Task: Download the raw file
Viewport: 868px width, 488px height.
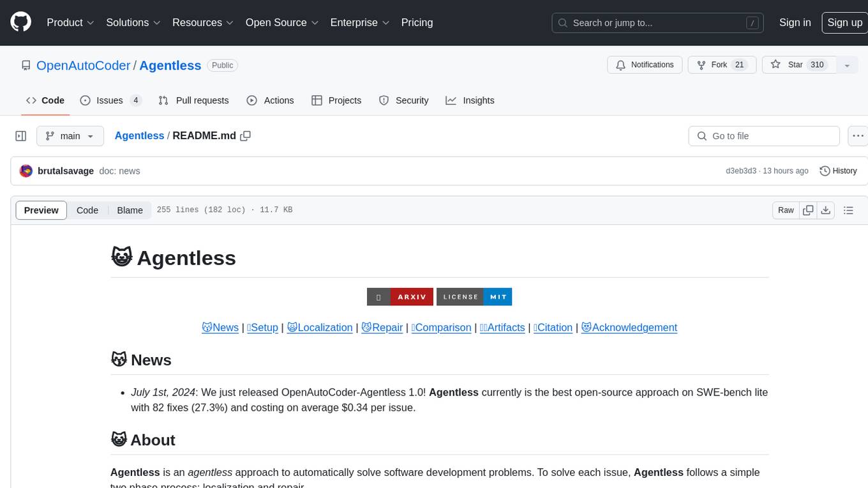Action: pos(826,210)
